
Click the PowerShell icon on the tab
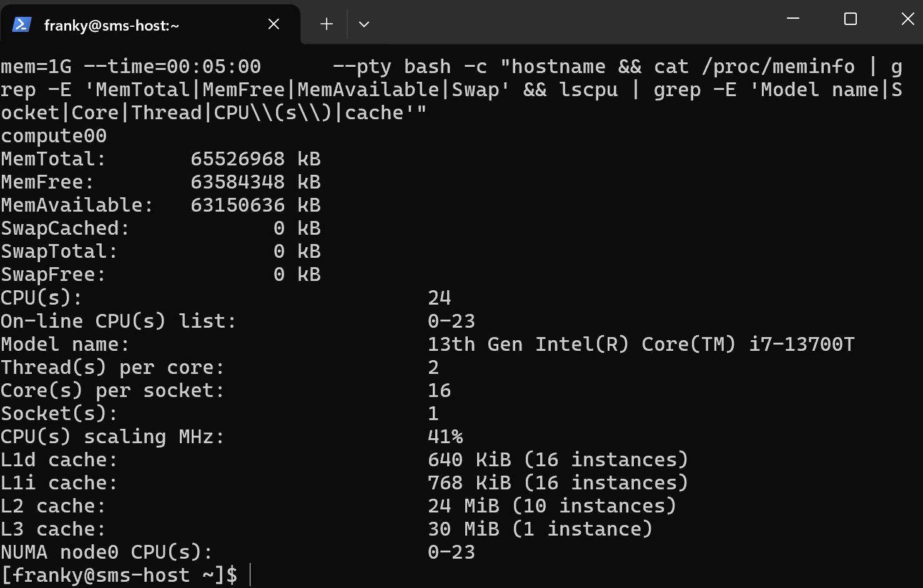pos(22,24)
